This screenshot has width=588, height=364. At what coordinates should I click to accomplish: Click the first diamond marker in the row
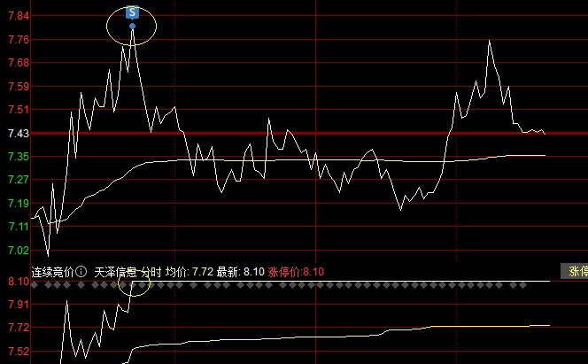[x=35, y=285]
